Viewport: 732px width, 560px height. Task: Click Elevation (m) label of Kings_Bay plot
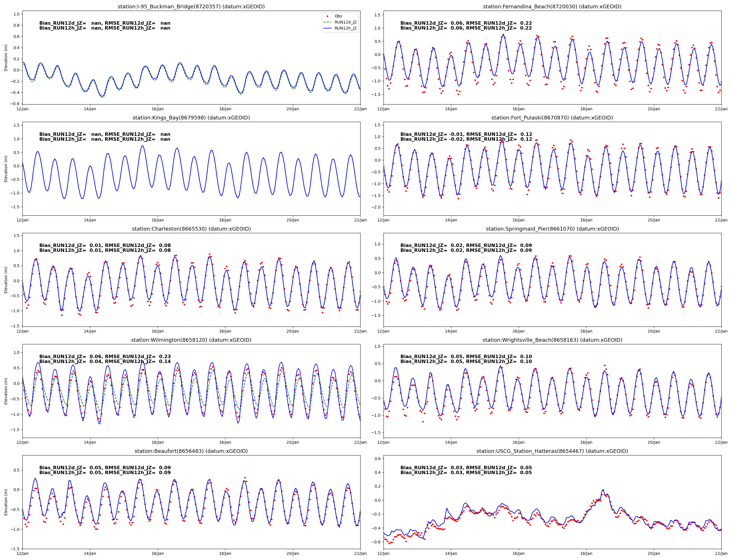(6, 169)
